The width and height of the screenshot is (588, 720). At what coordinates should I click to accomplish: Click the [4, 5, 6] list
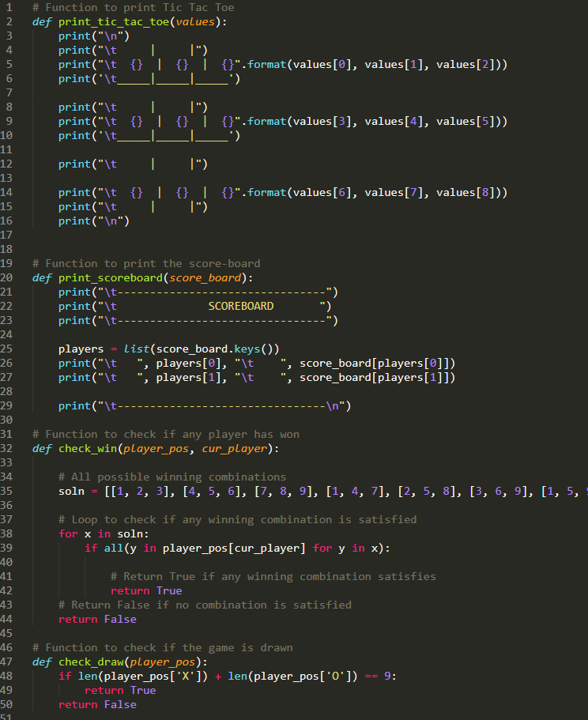click(x=212, y=492)
